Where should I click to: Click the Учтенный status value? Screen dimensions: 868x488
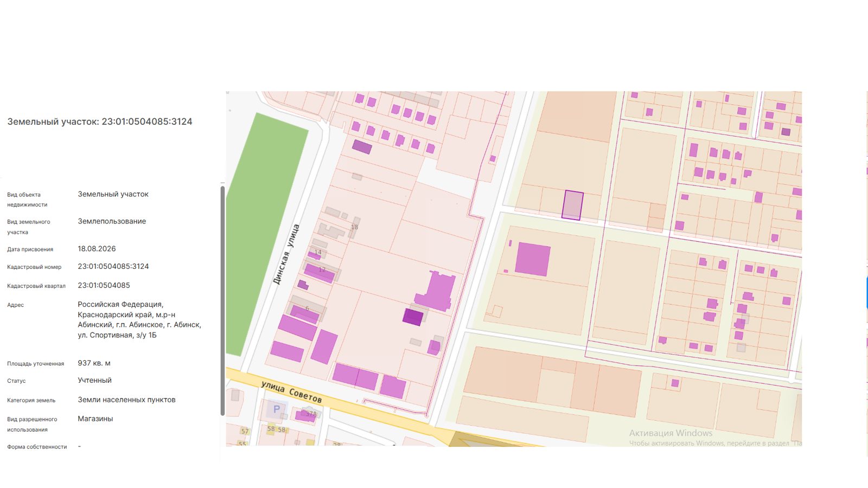[94, 381]
